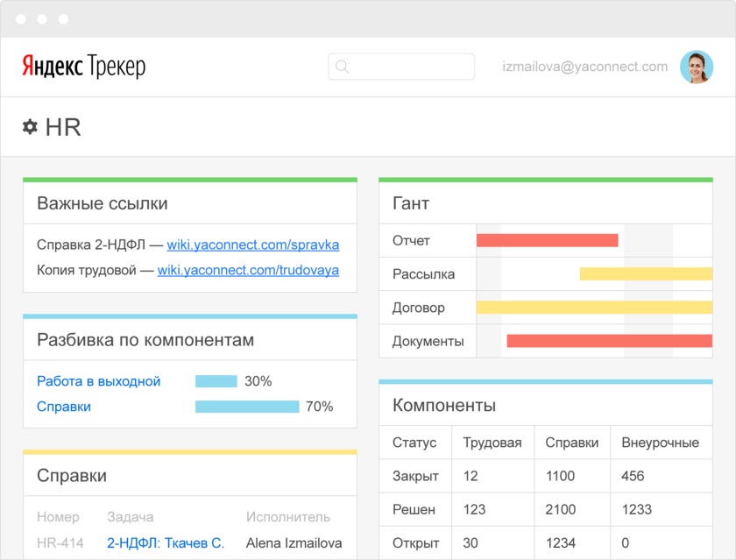Click the red Документы Gantt bar

coord(609,341)
